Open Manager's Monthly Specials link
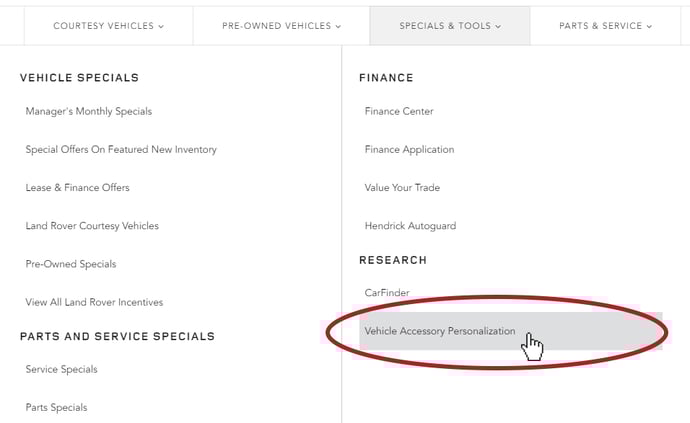The image size is (690, 423). (x=88, y=111)
